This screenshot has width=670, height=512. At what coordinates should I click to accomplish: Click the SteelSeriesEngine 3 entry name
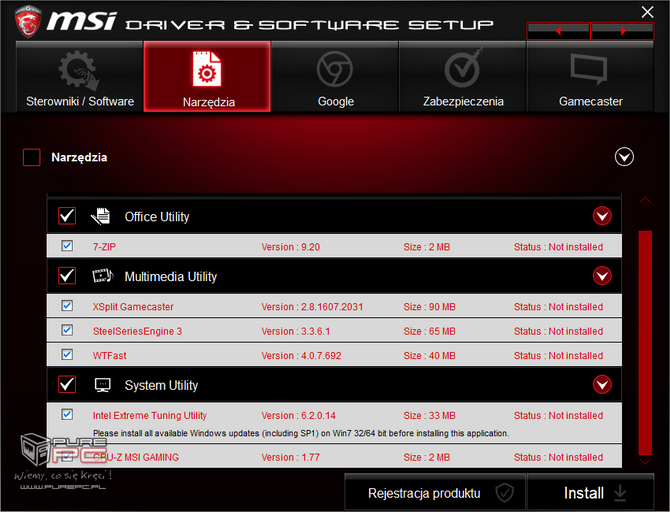(x=137, y=331)
